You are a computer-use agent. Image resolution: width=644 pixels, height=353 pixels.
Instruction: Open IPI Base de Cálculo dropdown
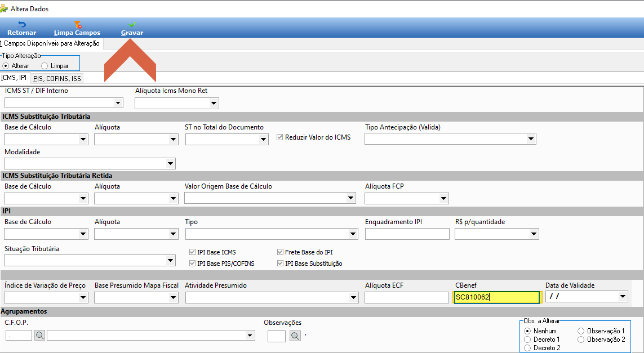tap(83, 234)
